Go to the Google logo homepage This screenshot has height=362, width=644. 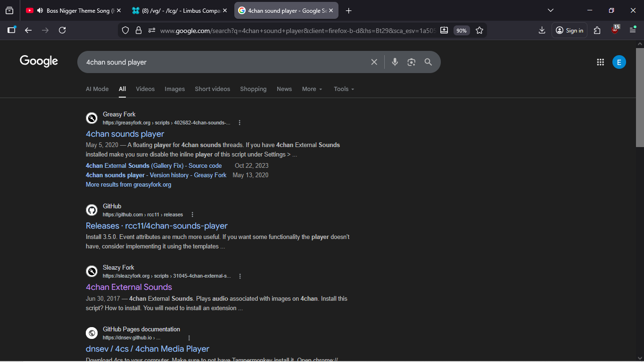point(39,61)
